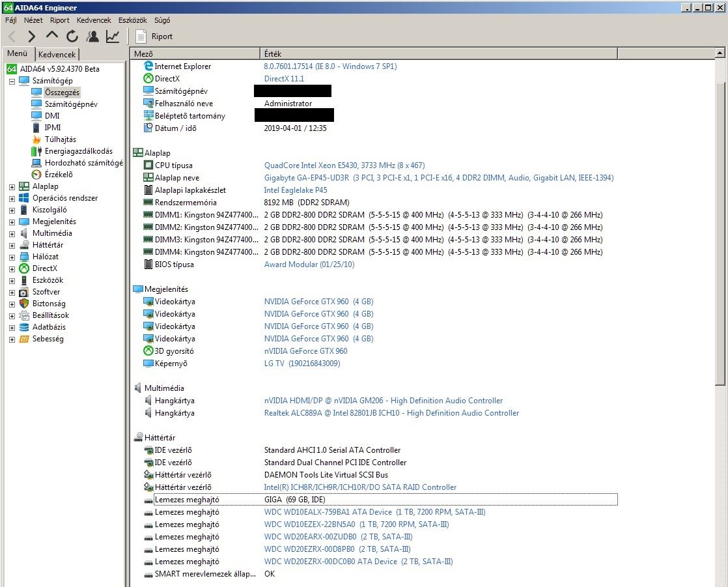
Task: Click the AIDA64 v5.92.4370 Beta root icon
Action: point(11,68)
